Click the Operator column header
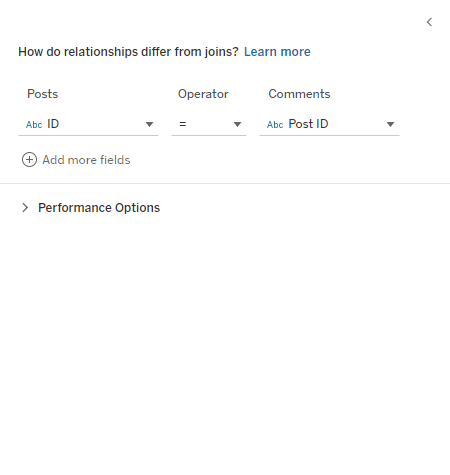This screenshot has width=450, height=475. click(x=203, y=94)
